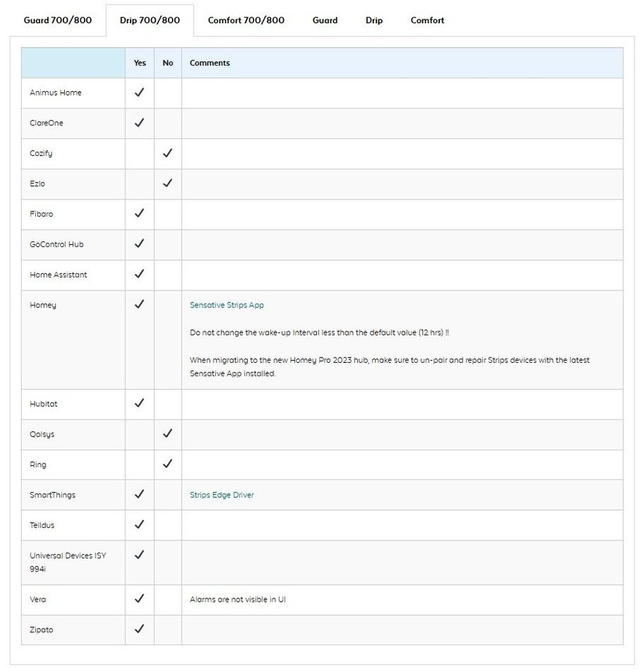This screenshot has height=672, width=641.
Task: Click the Comments column header
Action: click(x=210, y=63)
